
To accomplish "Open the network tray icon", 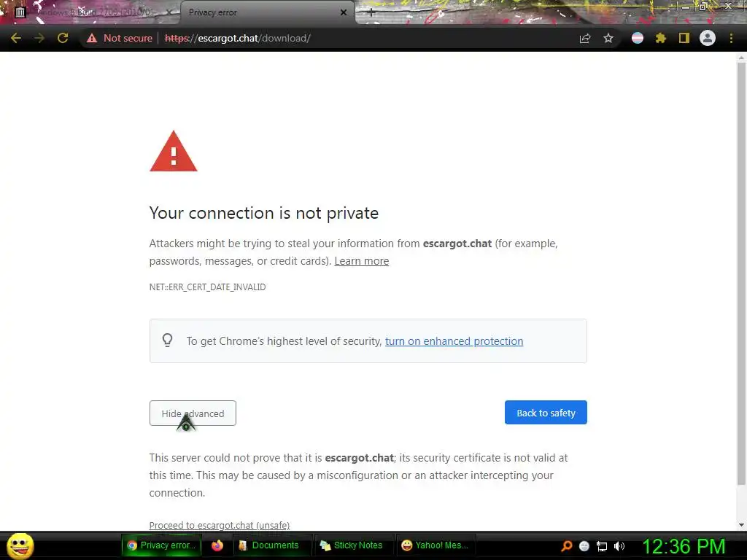I will click(602, 546).
